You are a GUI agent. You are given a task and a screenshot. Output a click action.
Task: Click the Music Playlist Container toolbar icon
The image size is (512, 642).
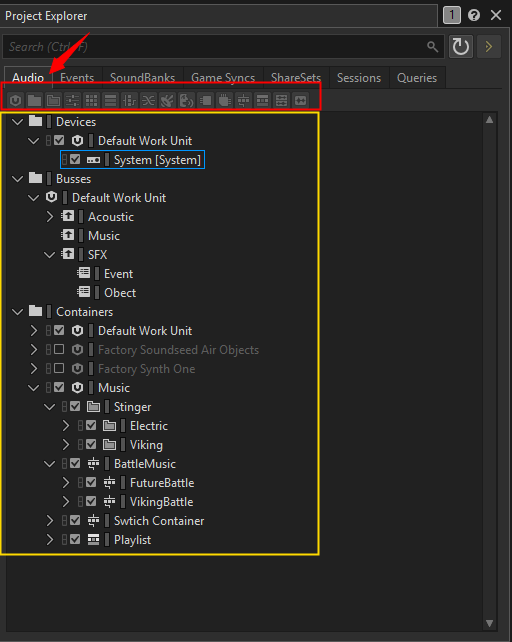(262, 100)
